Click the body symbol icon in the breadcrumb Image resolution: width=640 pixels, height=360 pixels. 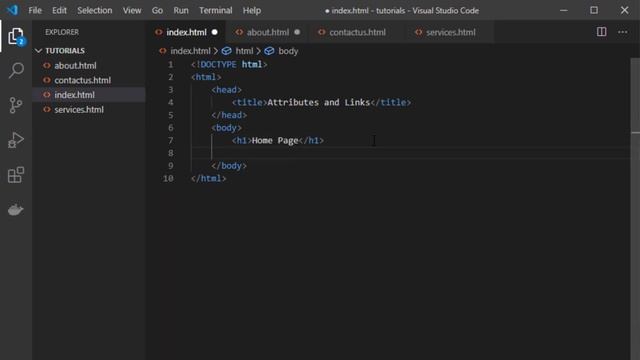tap(269, 51)
